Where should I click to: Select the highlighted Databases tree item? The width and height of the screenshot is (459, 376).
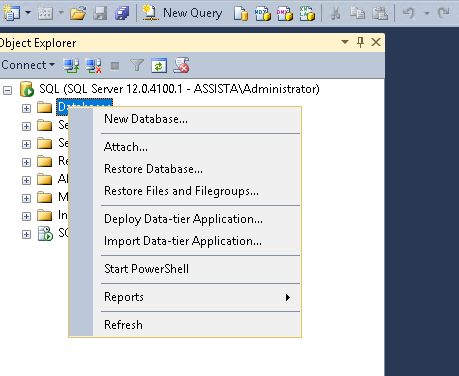[x=84, y=107]
